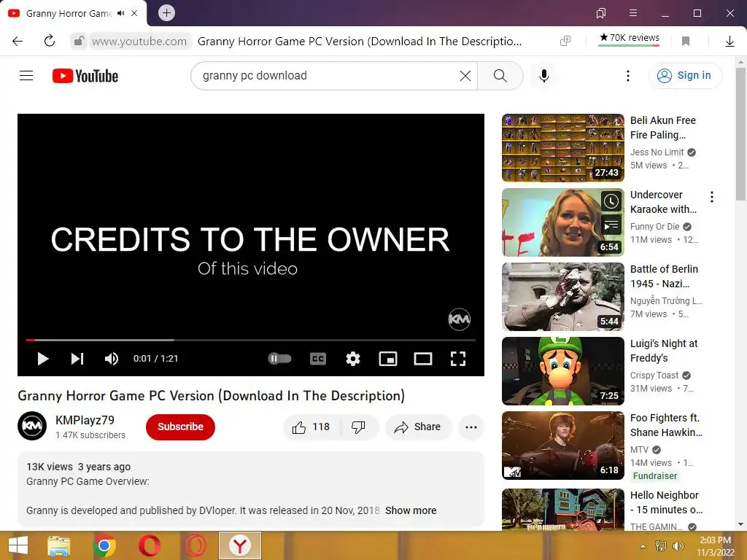The width and height of the screenshot is (747, 560).
Task: Launch Google Chrome from taskbar
Action: (x=104, y=545)
